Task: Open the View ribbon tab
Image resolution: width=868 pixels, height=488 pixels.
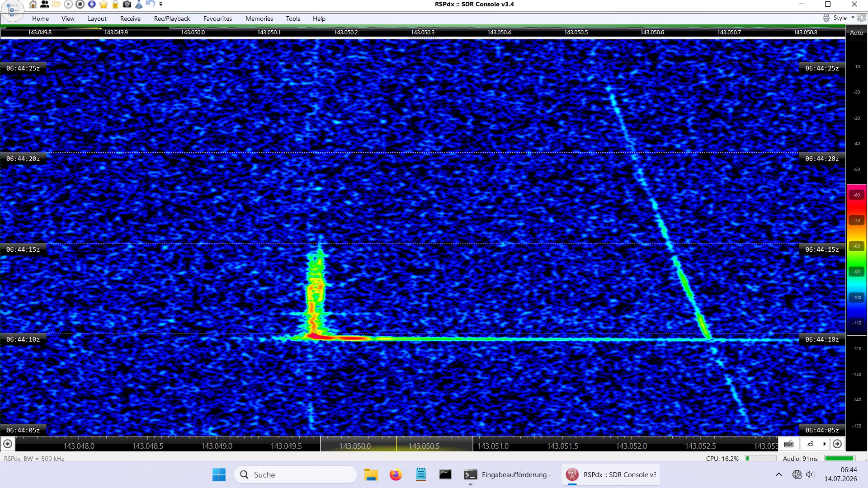Action: (x=68, y=19)
